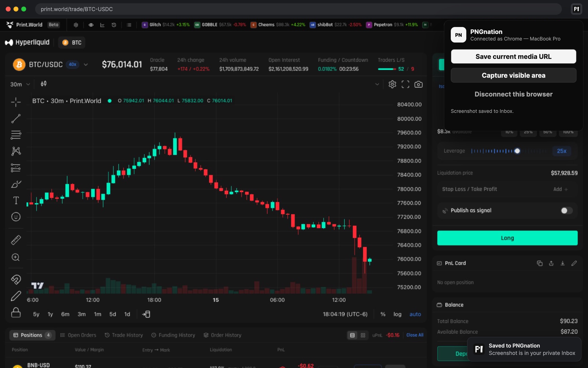Place a Long order

pyautogui.click(x=507, y=238)
